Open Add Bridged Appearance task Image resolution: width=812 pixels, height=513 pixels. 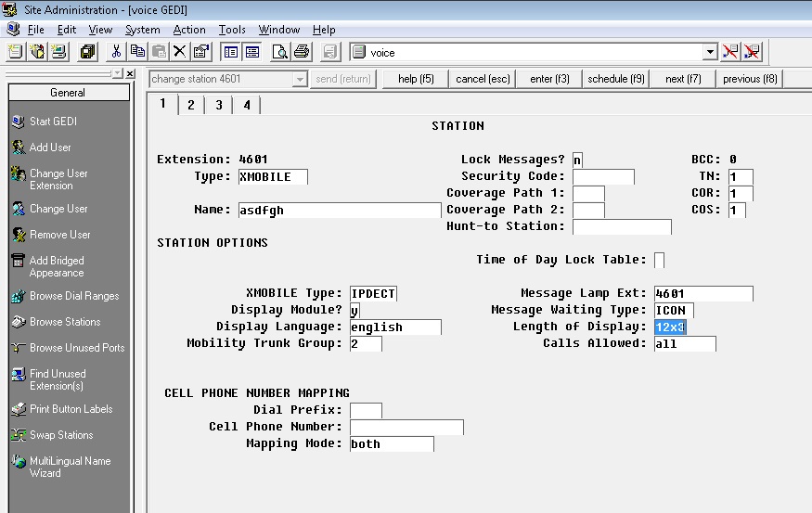coord(47,266)
